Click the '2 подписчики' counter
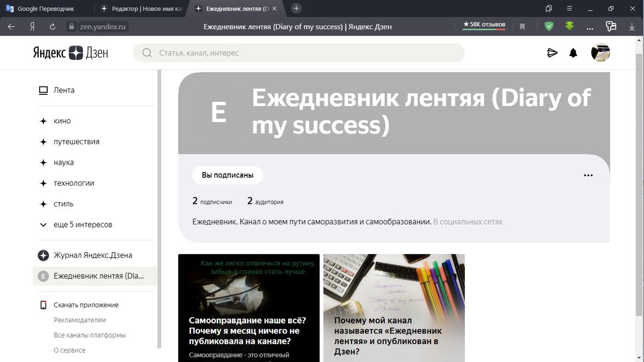This screenshot has height=362, width=644. [x=212, y=202]
